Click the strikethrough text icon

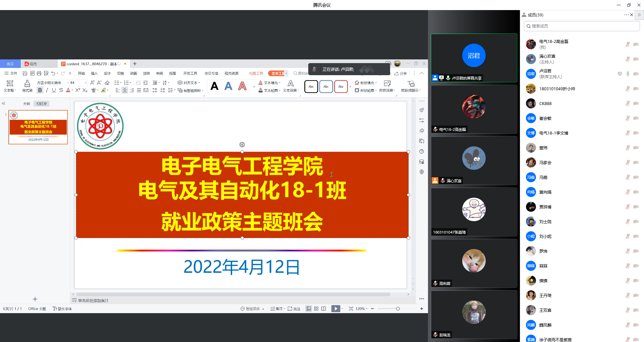[x=61, y=90]
